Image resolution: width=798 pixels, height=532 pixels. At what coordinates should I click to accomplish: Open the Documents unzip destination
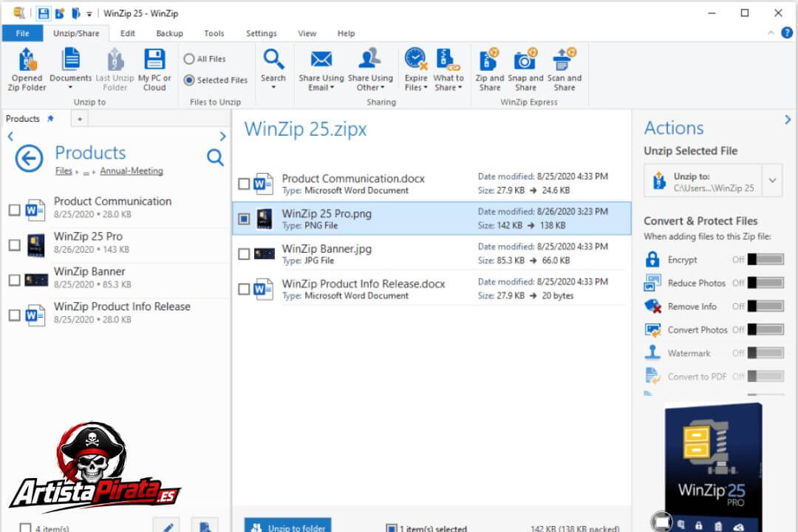point(70,69)
